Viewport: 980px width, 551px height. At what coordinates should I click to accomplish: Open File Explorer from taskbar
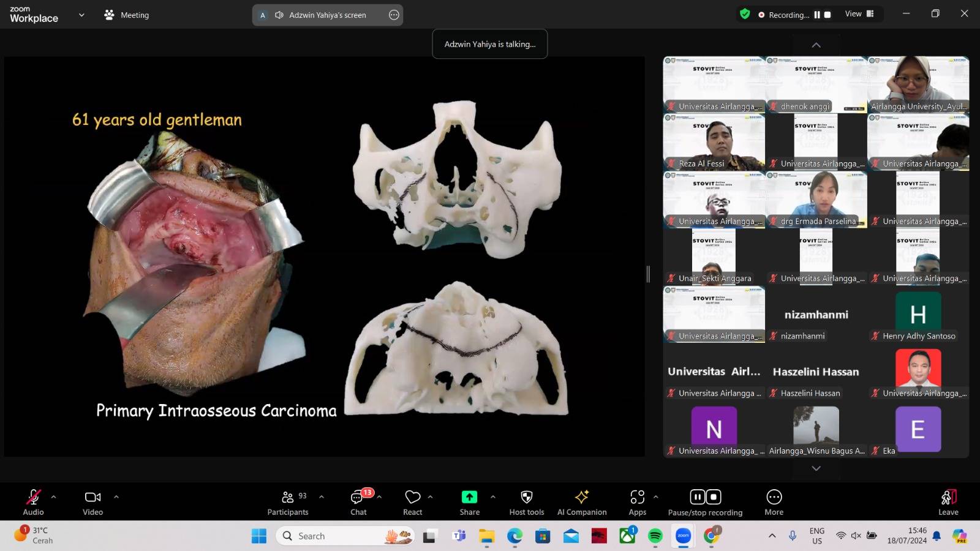pos(487,536)
